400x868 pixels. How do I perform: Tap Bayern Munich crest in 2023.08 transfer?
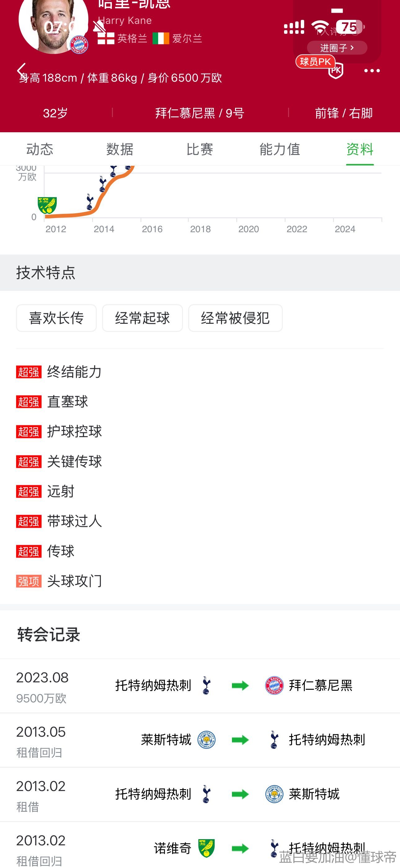[274, 685]
